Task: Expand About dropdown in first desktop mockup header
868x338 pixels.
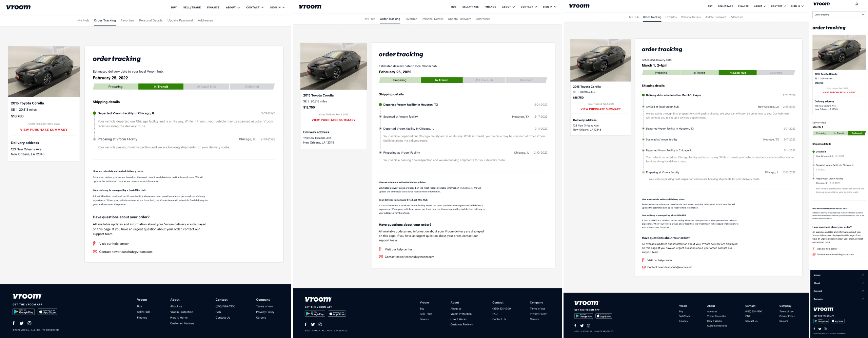Action: (233, 7)
